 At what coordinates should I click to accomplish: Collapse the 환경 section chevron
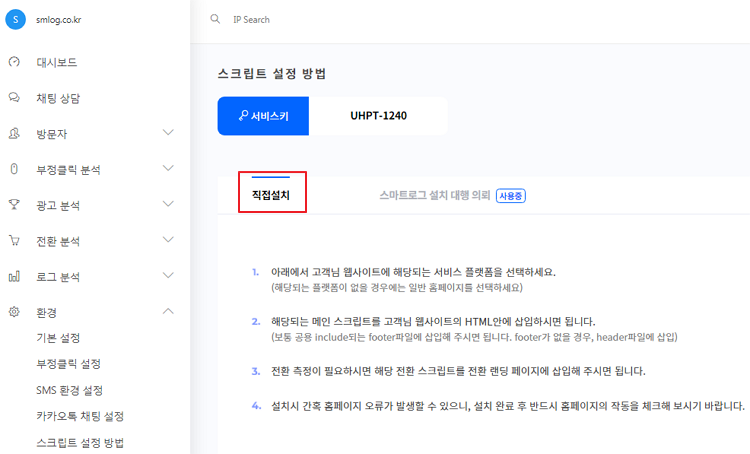168,311
